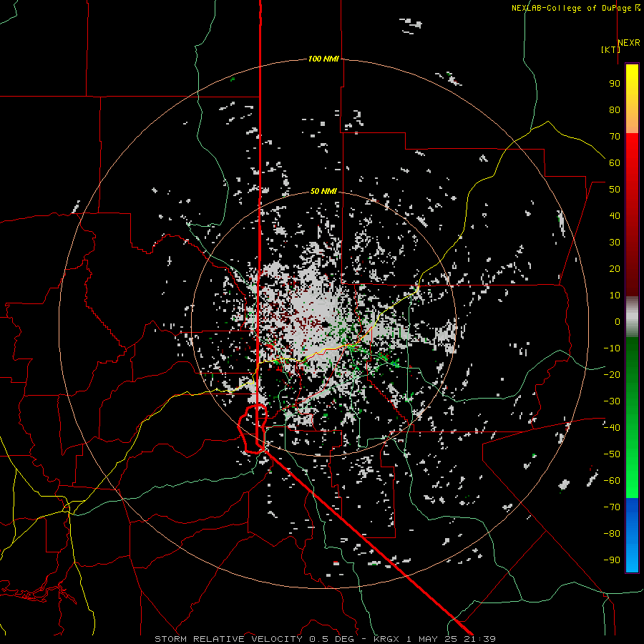
Task: Click the 50 value on color scale
Action: (615, 190)
